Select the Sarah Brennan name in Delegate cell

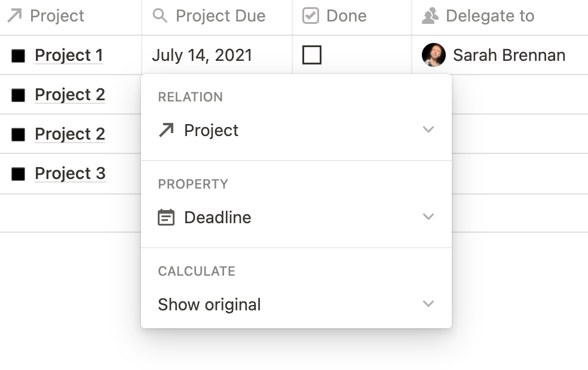509,55
